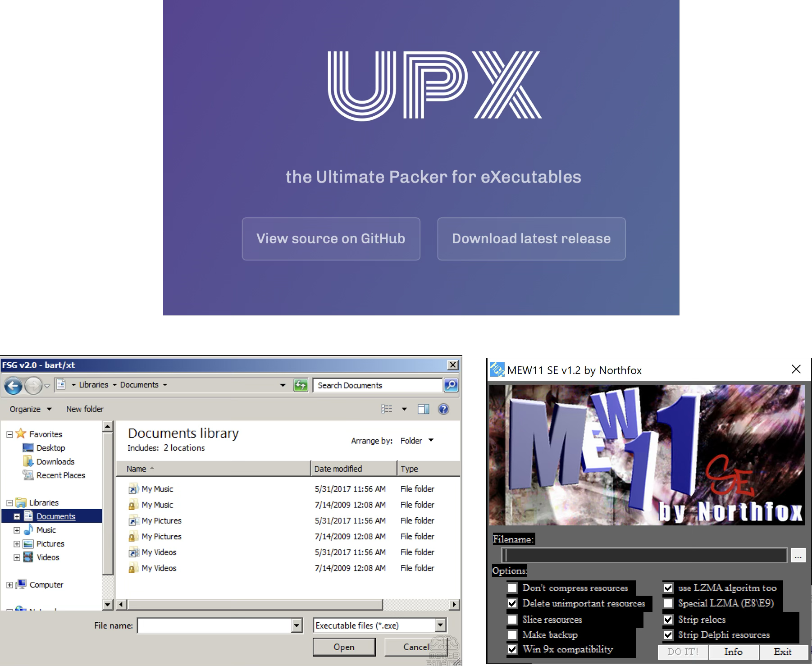This screenshot has width=812, height=666.
Task: Click the Open button in FSG dialog
Action: click(344, 647)
